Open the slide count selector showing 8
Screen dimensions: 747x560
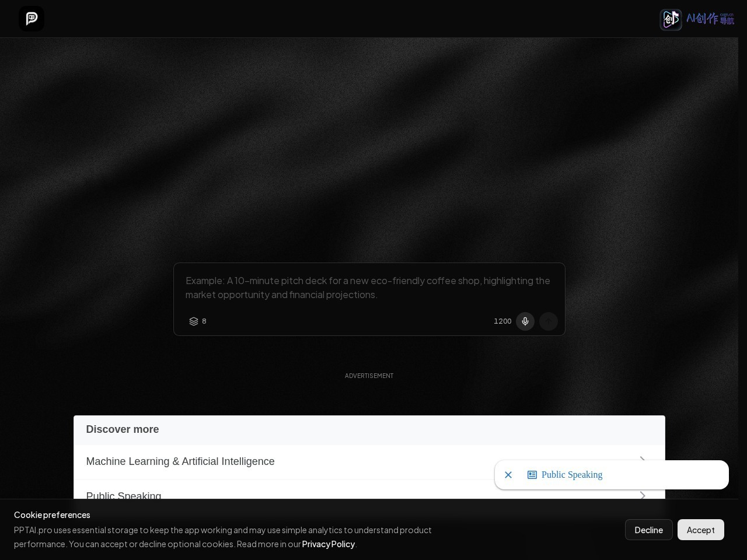198,321
